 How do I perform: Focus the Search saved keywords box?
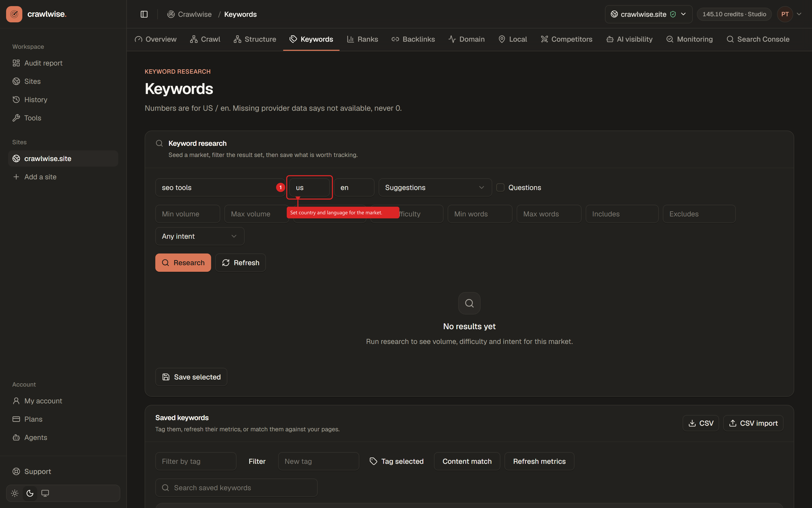[236, 488]
